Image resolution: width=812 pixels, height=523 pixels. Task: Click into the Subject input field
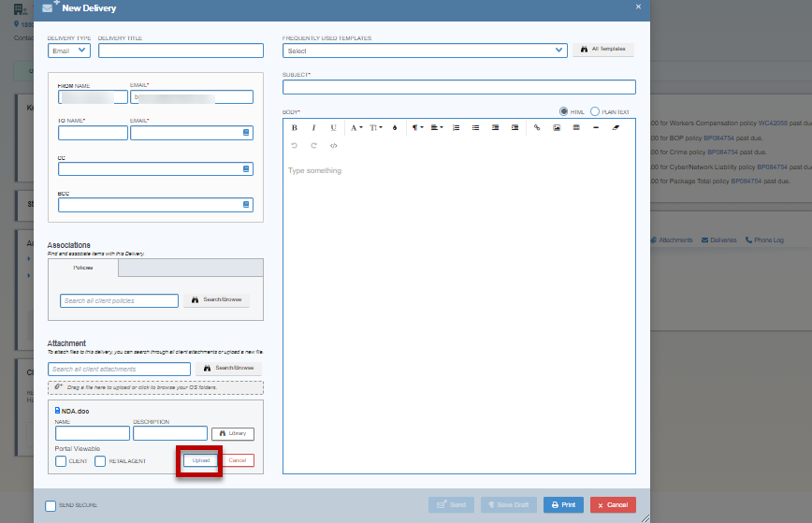458,87
